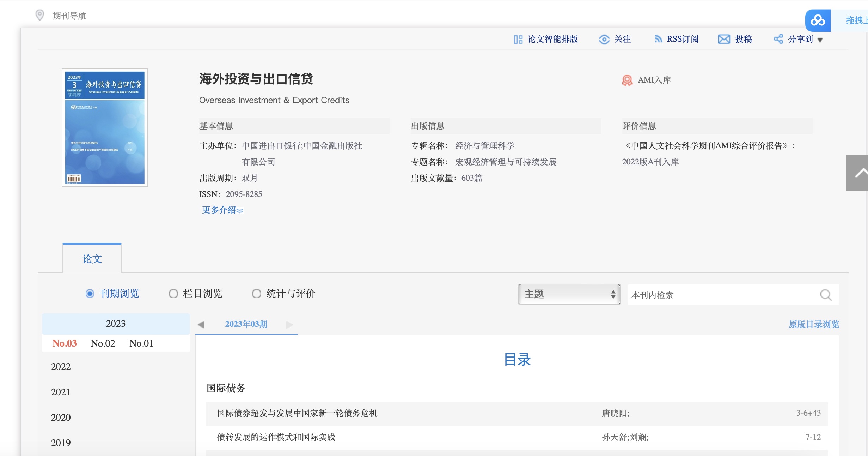Open the 原版目录浏览 link

(x=813, y=324)
